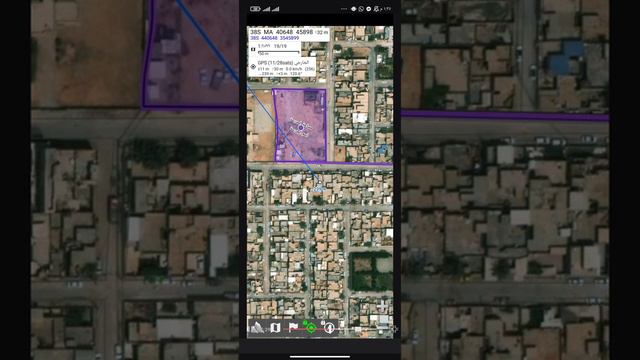Tap the folded map icon in bottom toolbar
This screenshot has width=640, height=360.
point(276,327)
